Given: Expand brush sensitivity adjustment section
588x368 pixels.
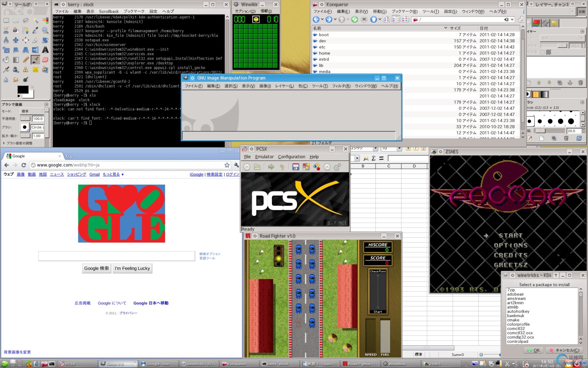Looking at the screenshot, I should pyautogui.click(x=4, y=143).
